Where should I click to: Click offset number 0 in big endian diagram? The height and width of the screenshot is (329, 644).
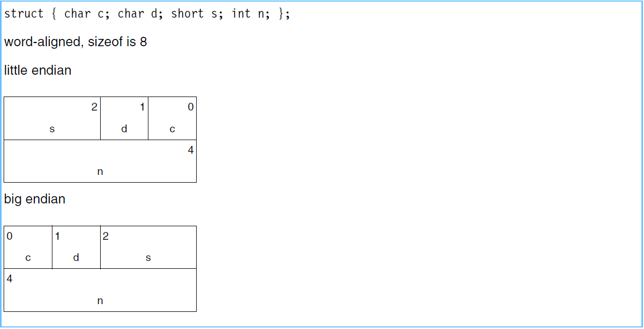point(10,237)
